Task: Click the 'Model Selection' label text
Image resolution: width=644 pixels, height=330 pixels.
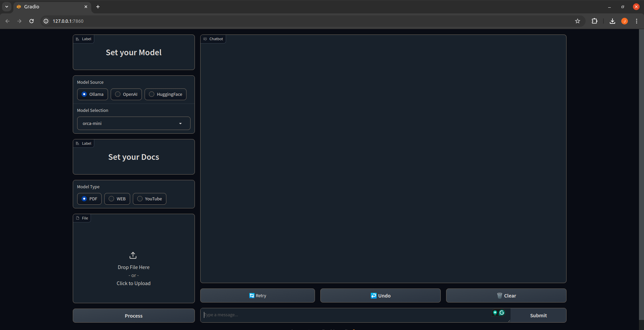Action: [93, 111]
